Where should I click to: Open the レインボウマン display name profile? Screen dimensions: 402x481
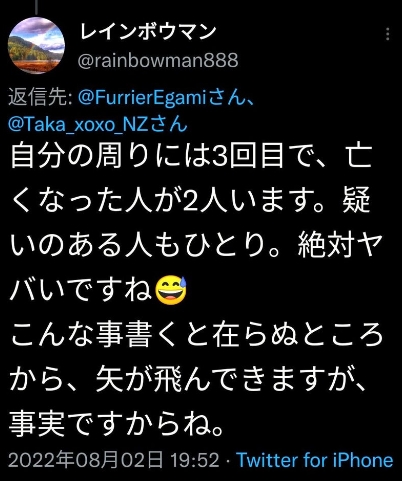(148, 32)
